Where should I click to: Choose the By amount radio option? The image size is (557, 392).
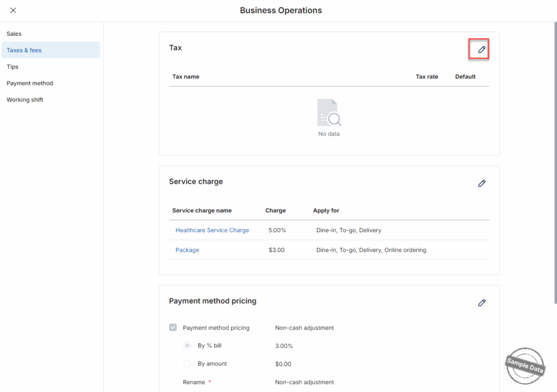[187, 364]
